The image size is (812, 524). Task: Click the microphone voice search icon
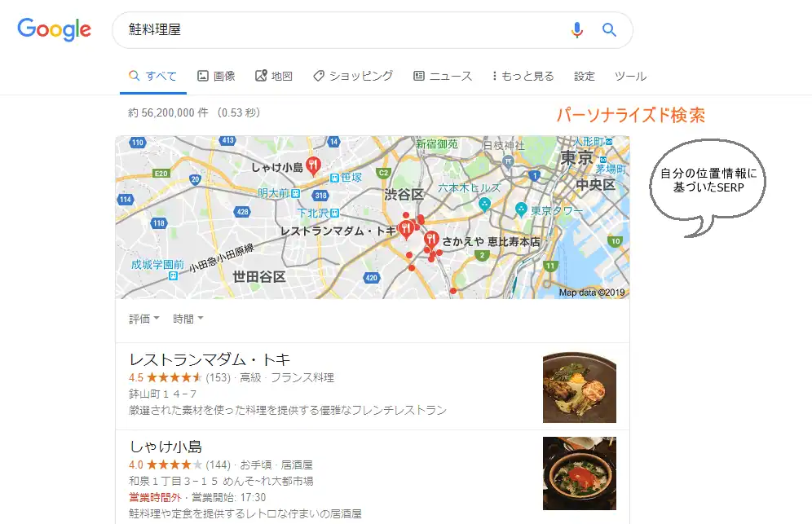(577, 30)
